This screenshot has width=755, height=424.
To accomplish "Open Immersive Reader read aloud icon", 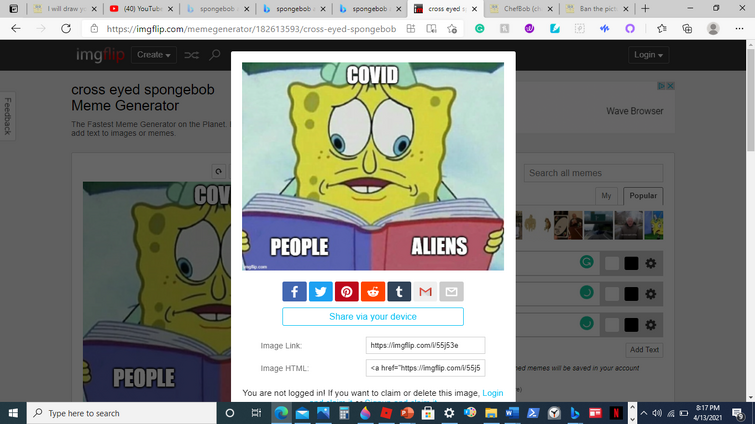I will 431,29.
